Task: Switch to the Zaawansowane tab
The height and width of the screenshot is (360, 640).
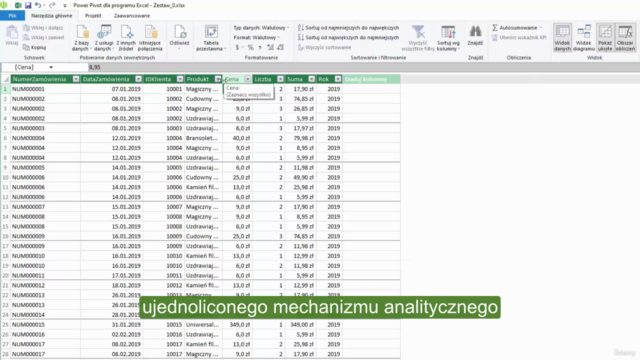Action: (x=132, y=16)
